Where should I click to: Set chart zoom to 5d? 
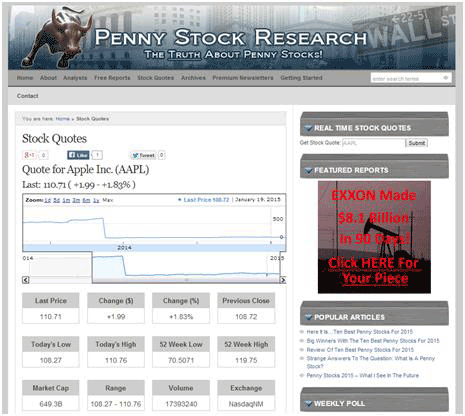57,200
